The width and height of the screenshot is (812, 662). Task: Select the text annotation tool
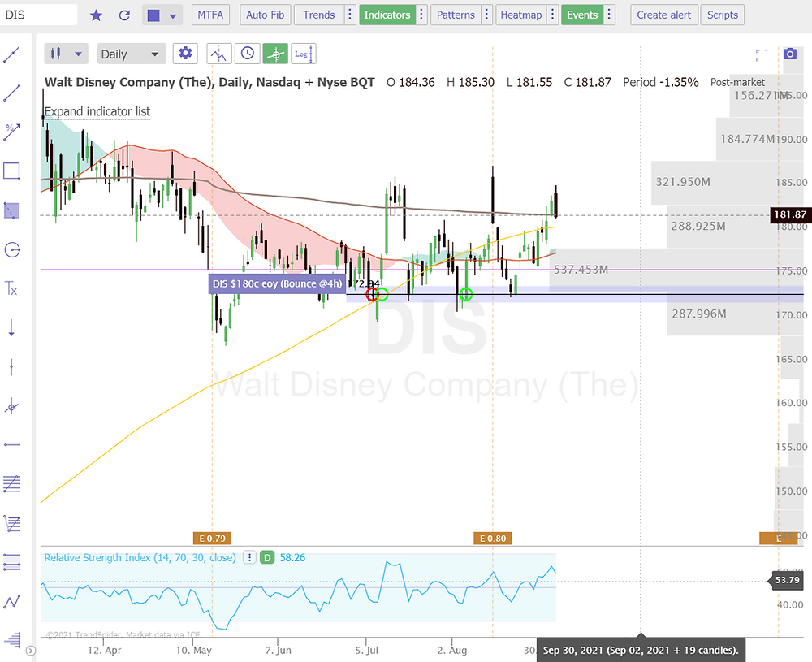point(11,288)
